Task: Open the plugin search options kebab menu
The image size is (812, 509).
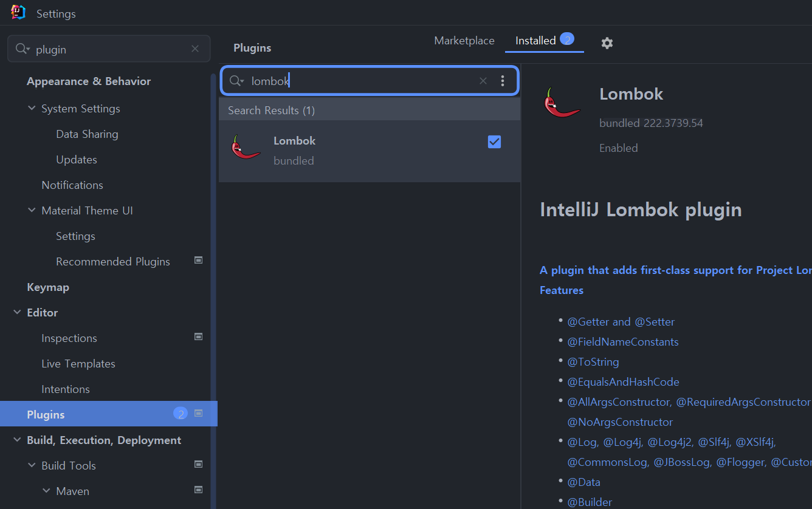Action: pos(503,81)
